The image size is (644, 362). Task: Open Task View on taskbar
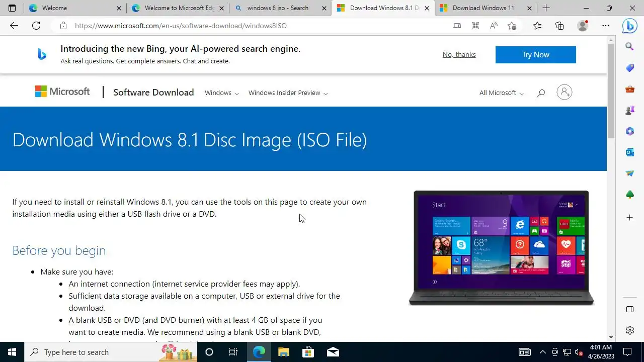[233, 352]
